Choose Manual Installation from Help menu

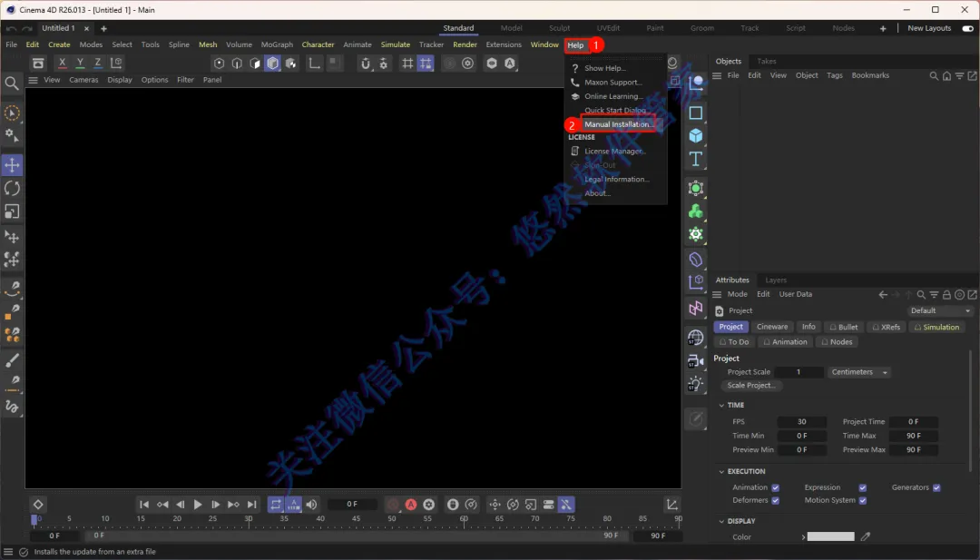point(618,124)
